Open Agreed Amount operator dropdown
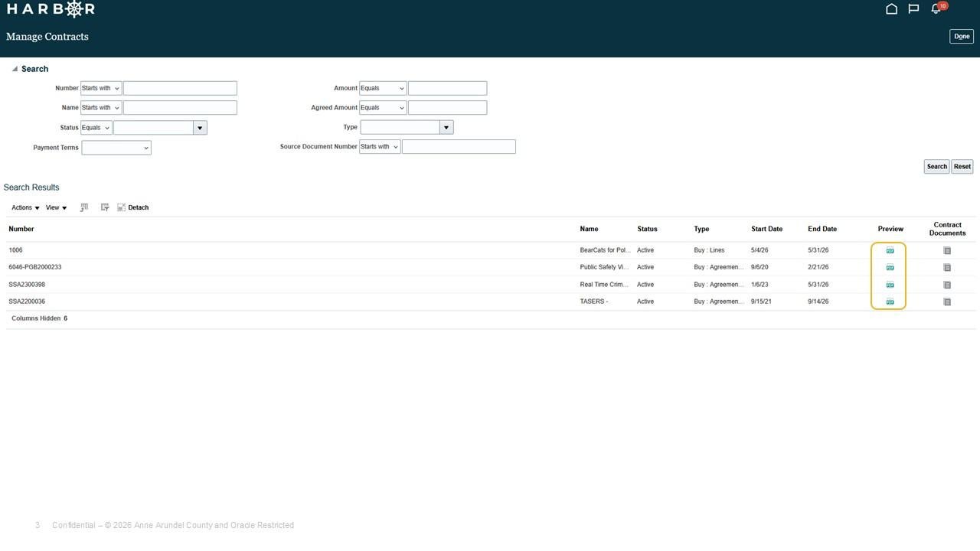980x551 pixels. (383, 108)
